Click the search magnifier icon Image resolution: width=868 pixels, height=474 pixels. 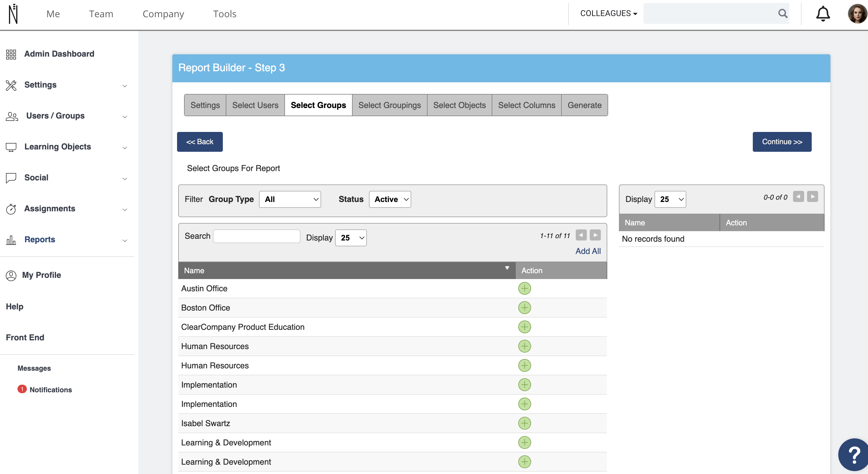[783, 13]
